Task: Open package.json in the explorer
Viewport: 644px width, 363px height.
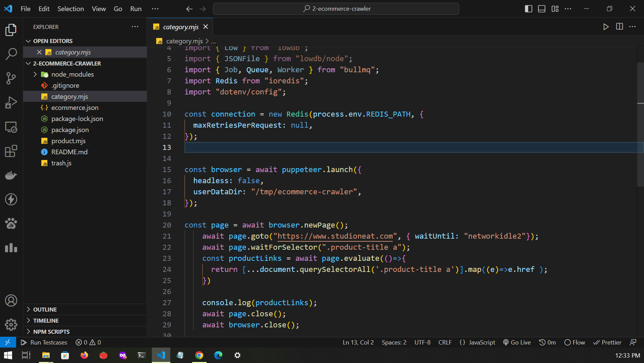Action: tap(85, 130)
